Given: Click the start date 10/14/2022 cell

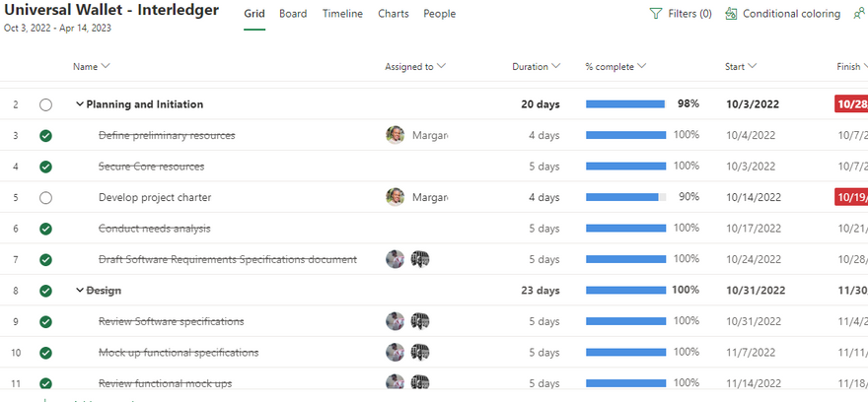Looking at the screenshot, I should tap(751, 197).
